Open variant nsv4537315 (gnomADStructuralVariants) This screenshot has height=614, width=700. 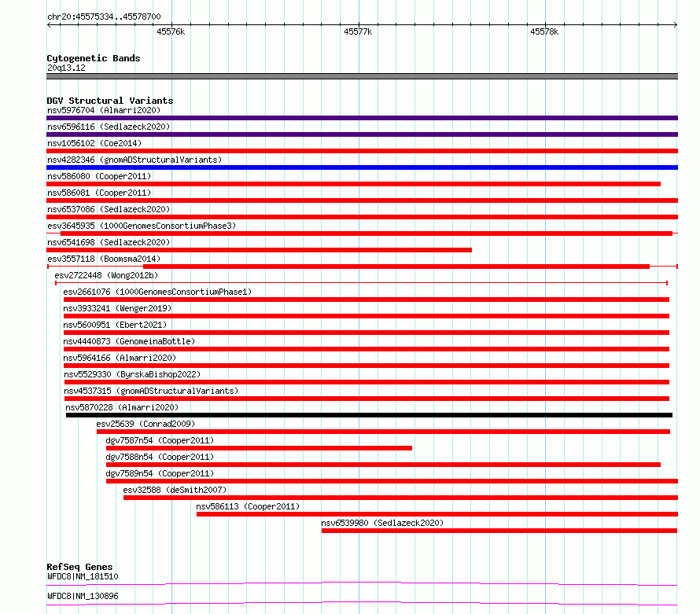click(x=151, y=391)
